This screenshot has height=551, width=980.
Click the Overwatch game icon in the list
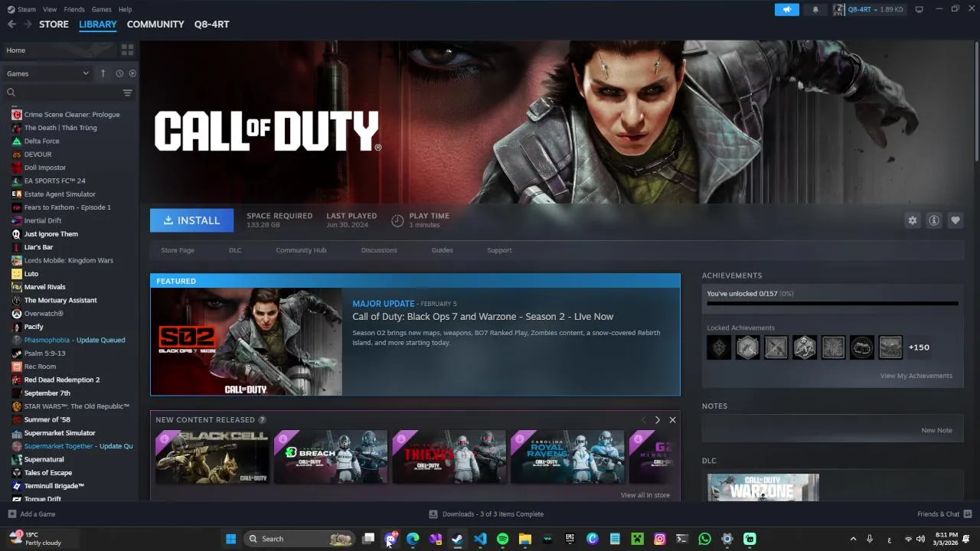(17, 314)
